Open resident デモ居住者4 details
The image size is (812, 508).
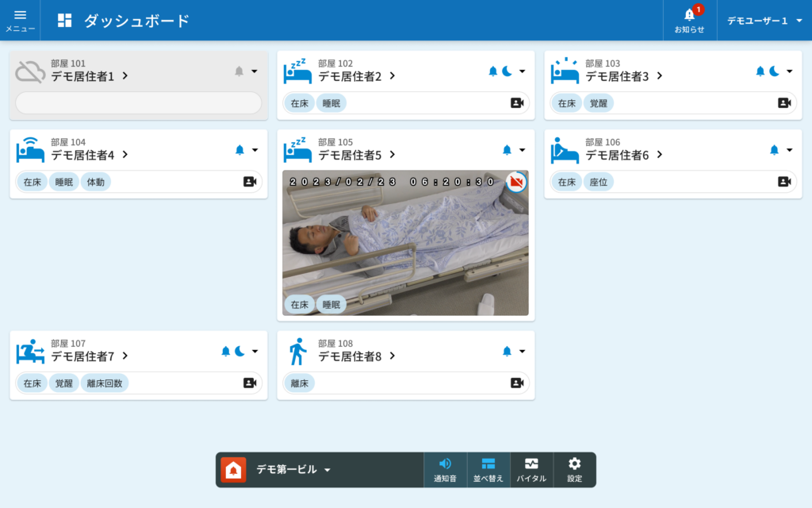(x=89, y=155)
